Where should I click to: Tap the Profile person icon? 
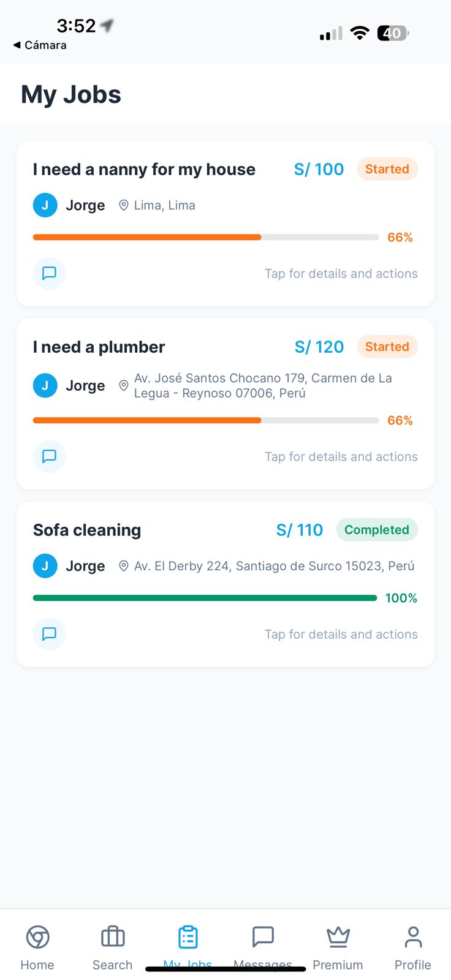click(x=413, y=937)
